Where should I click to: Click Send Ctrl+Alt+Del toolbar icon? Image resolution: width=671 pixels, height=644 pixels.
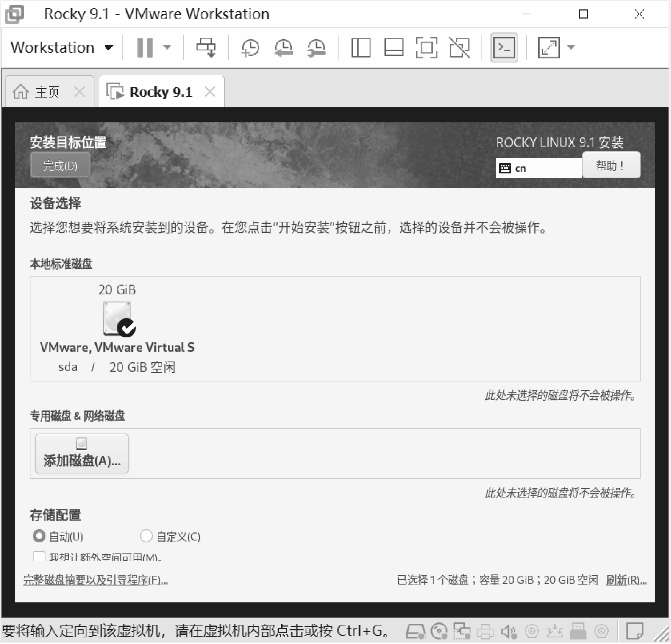pyautogui.click(x=206, y=47)
